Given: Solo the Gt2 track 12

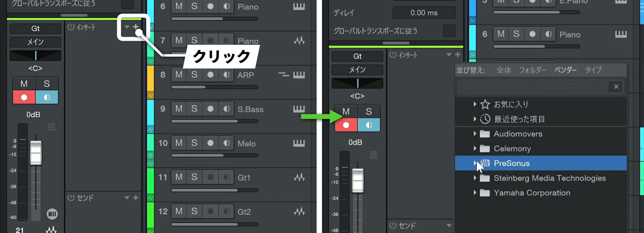Looking at the screenshot, I should click(194, 211).
